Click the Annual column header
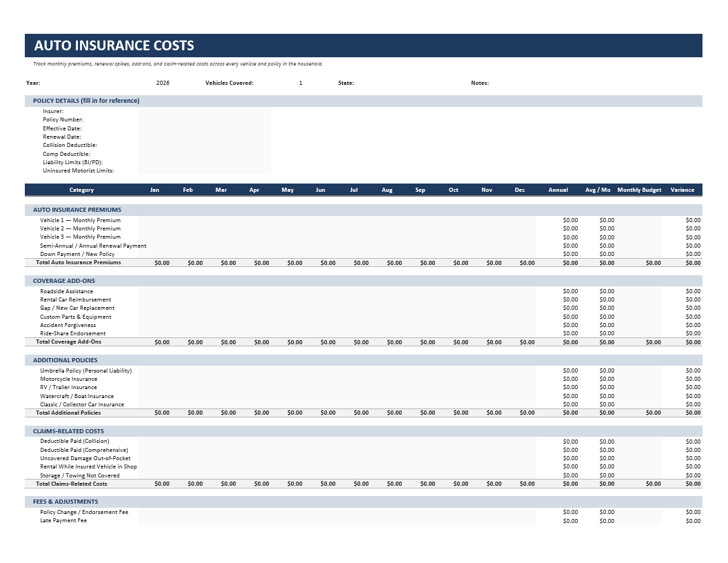Image resolution: width=728 pixels, height=563 pixels. (558, 190)
